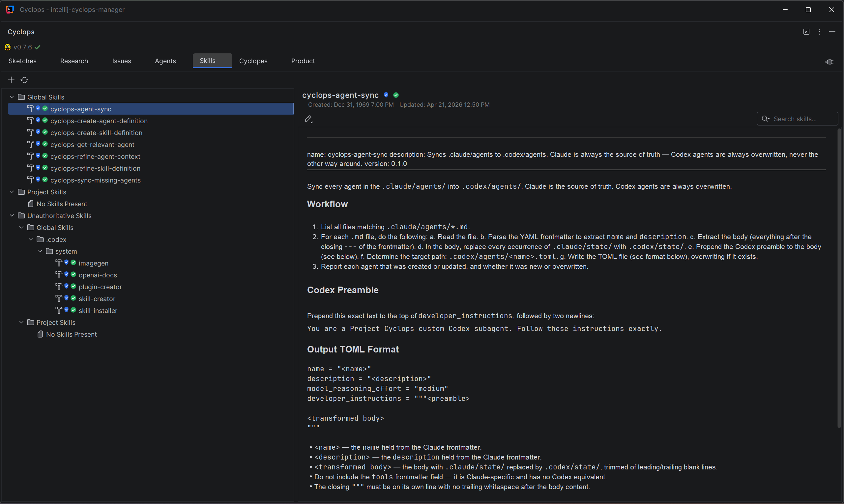Select the skill-creator skill name

pyautogui.click(x=97, y=299)
